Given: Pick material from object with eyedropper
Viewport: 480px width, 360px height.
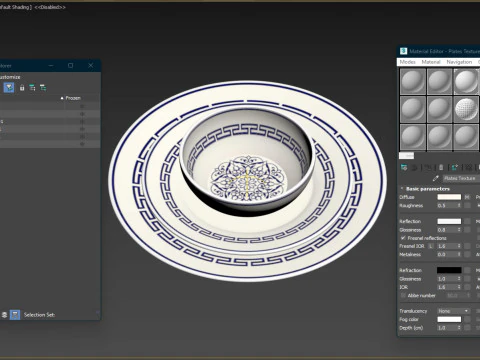Looking at the screenshot, I should pos(436,178).
